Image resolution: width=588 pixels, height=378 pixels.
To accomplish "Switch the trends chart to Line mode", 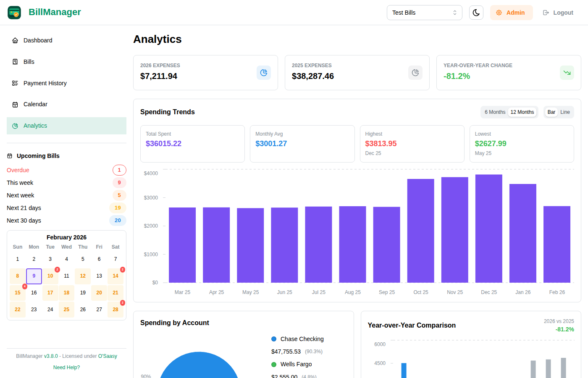I will (565, 112).
